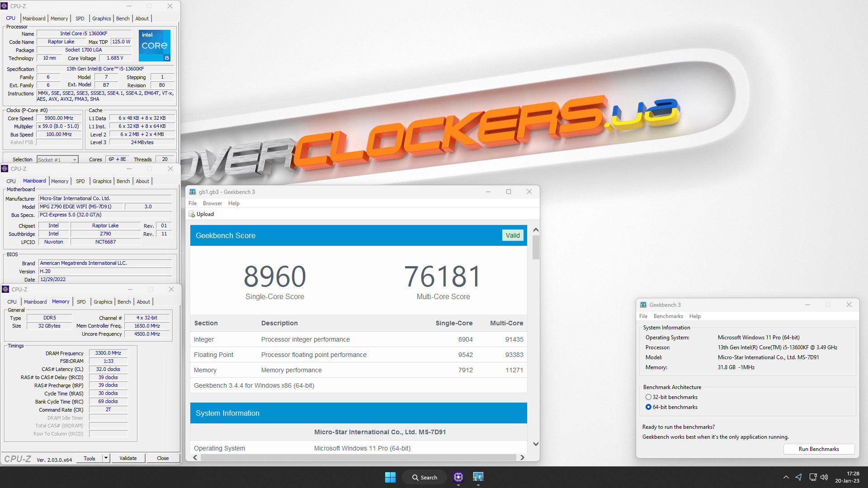Maximize the gb1.gb3 Geekbench window
This screenshot has width=868, height=488.
tap(509, 192)
